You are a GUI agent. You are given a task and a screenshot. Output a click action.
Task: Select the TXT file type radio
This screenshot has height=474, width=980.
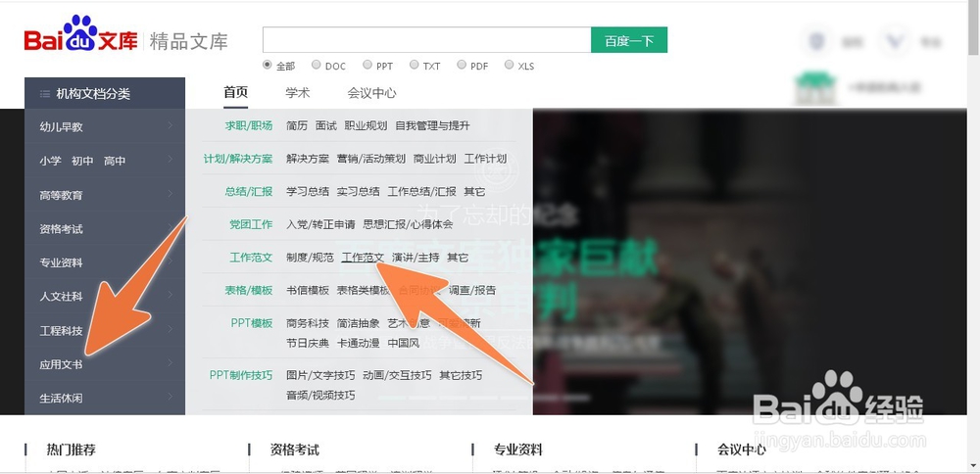coord(414,65)
